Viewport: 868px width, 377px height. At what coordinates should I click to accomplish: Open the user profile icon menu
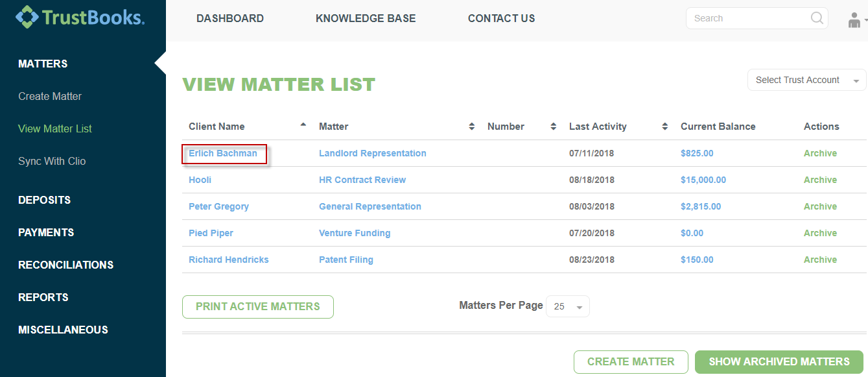coord(856,20)
